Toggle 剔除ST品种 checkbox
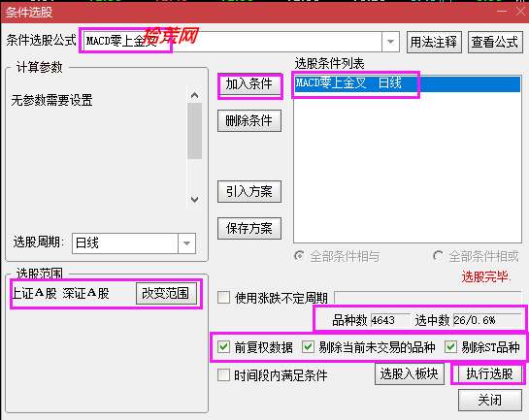This screenshot has width=529, height=420. point(450,347)
